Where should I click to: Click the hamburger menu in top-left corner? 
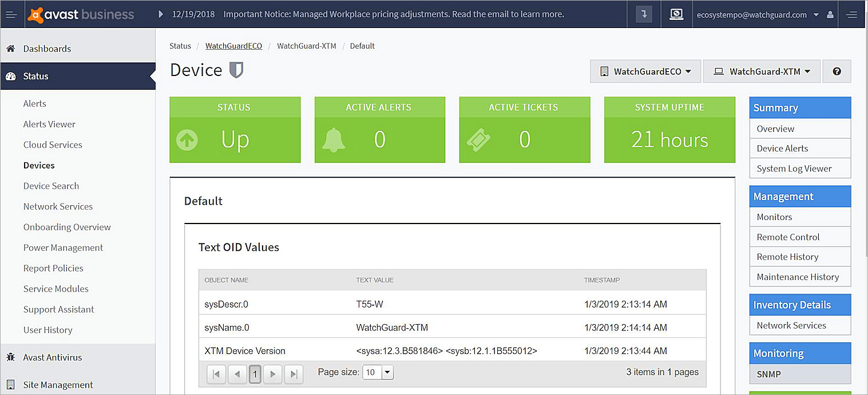(11, 14)
